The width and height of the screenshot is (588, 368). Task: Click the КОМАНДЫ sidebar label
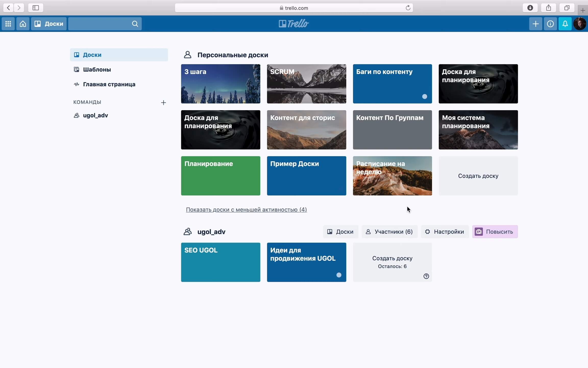click(x=87, y=102)
